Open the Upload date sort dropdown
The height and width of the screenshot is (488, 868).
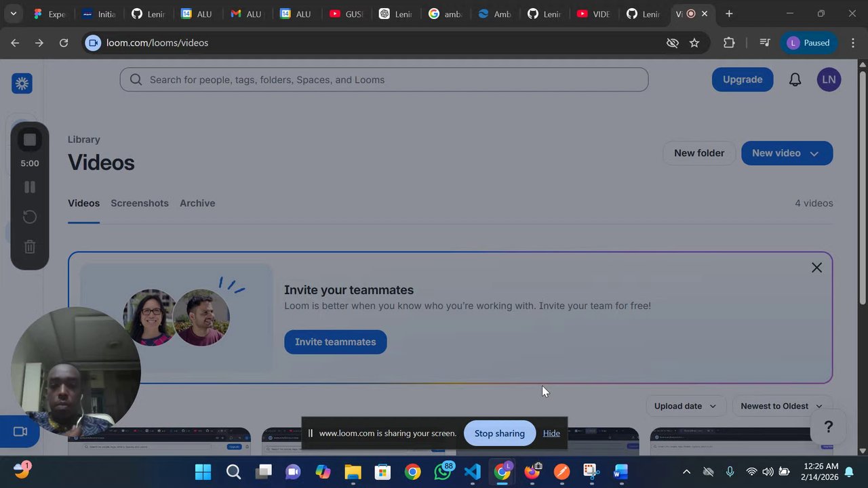685,406
